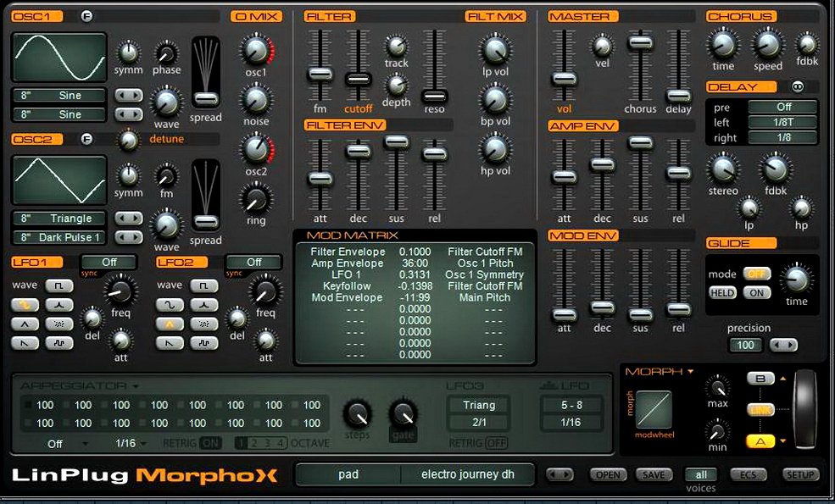Click the glide time knob
Screen dimensions: 835x504
click(796, 279)
